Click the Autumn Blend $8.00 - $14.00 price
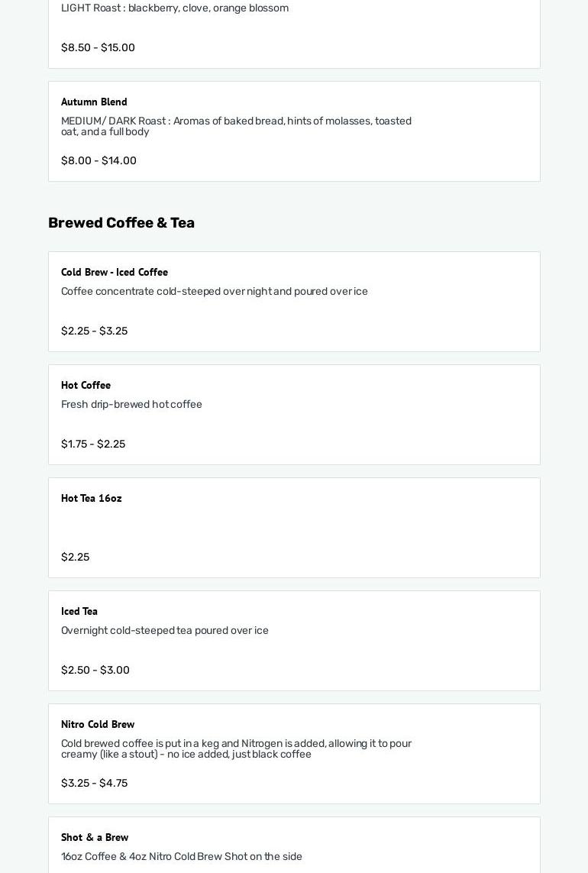 (x=99, y=161)
